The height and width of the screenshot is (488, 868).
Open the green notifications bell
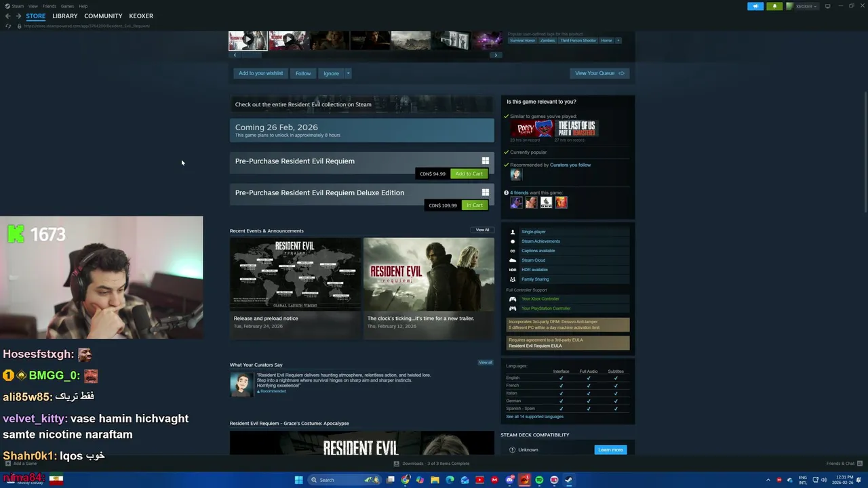coord(774,6)
